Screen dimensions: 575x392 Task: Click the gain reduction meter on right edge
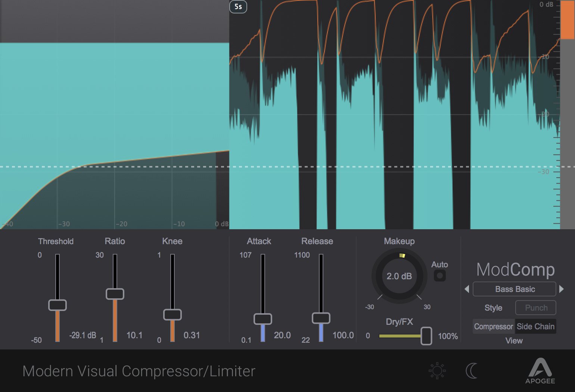point(566,112)
